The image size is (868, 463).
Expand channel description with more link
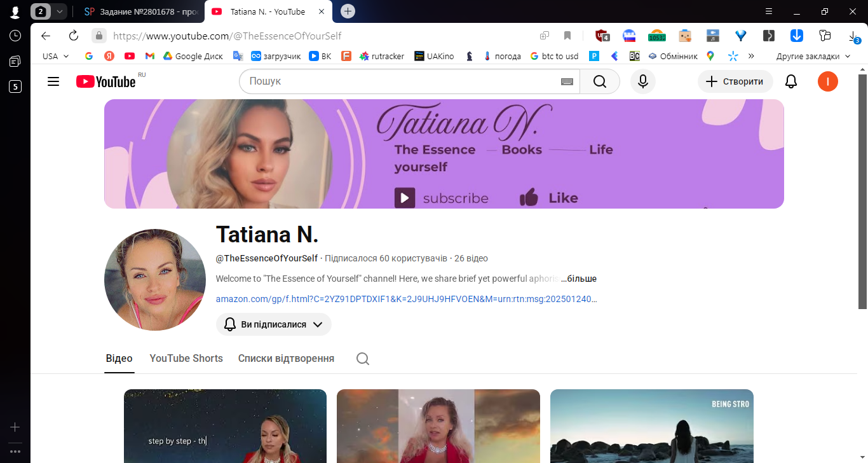(578, 279)
